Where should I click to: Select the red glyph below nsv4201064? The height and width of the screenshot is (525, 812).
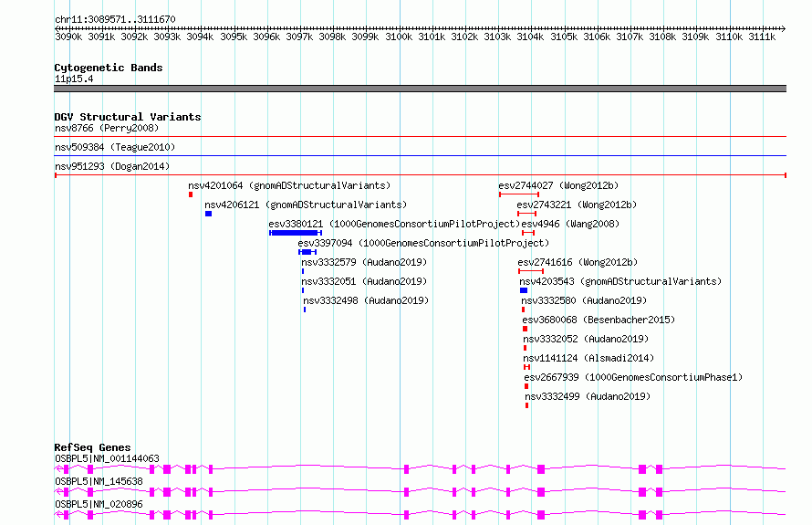point(191,194)
